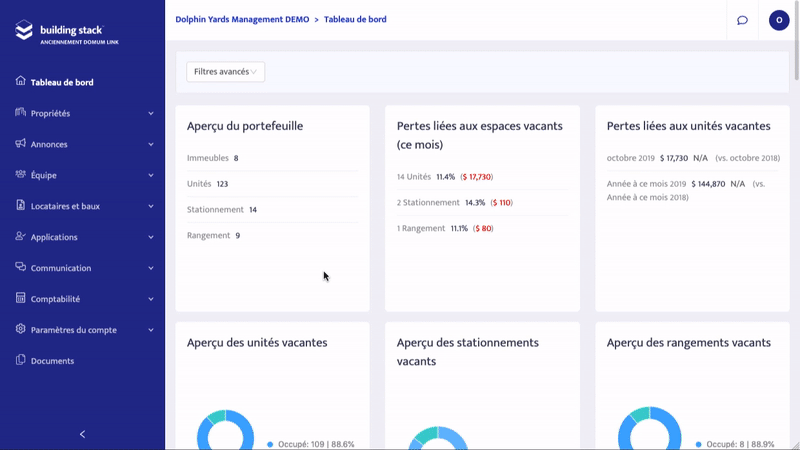Viewport: 800px width, 450px height.
Task: Click the Unités 123 row
Action: coord(272,184)
